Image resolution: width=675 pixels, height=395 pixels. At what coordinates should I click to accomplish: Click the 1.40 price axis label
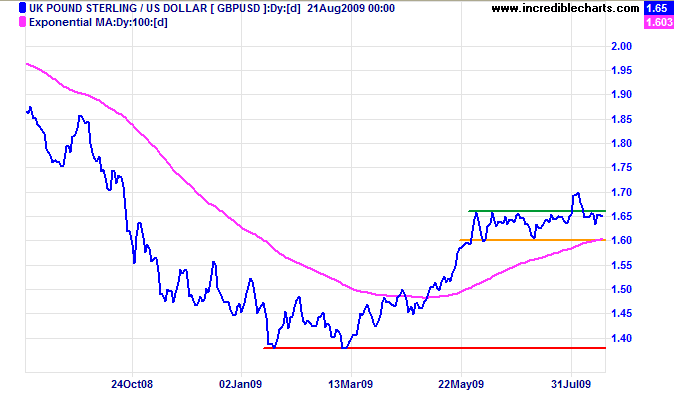621,339
